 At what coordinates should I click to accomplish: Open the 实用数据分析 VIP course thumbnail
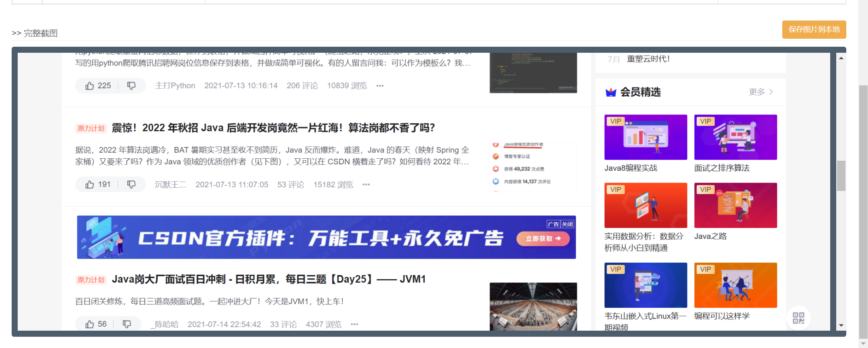[x=646, y=205]
